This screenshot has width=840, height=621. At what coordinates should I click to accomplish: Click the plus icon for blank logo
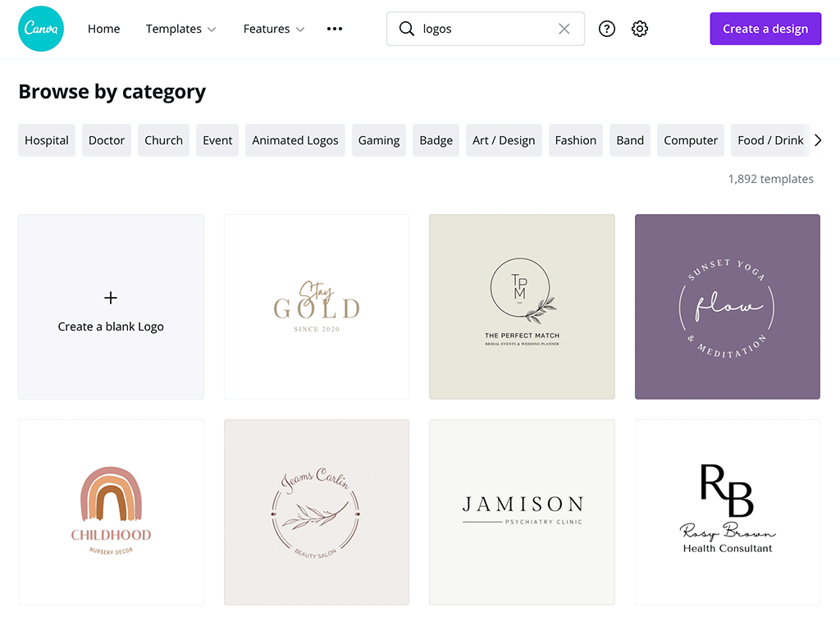[x=111, y=298]
